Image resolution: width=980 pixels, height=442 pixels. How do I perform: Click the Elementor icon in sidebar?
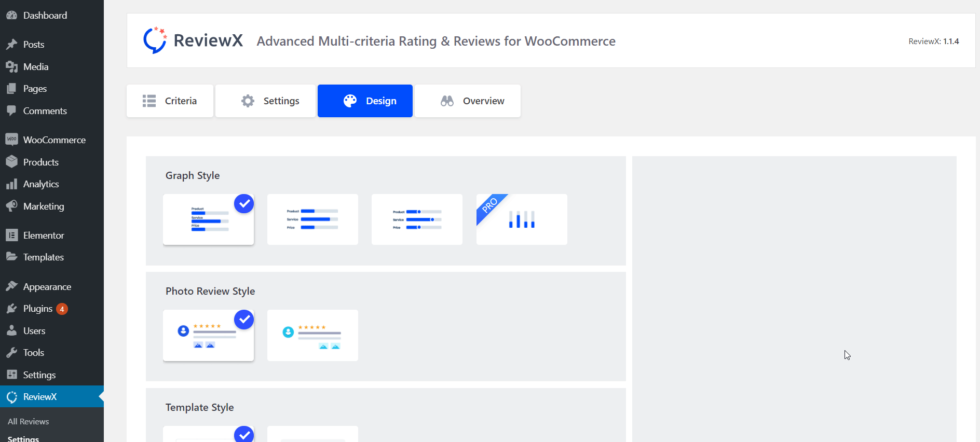coord(11,235)
